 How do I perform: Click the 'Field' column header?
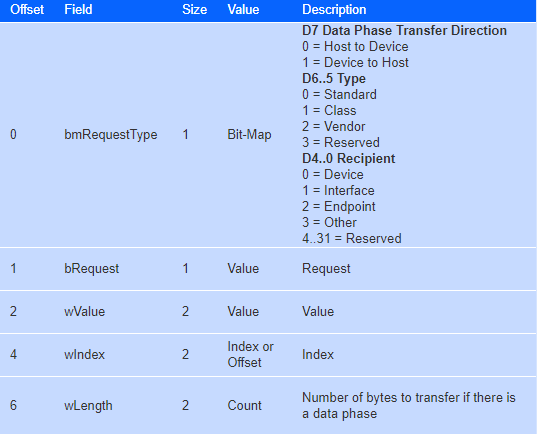click(78, 10)
